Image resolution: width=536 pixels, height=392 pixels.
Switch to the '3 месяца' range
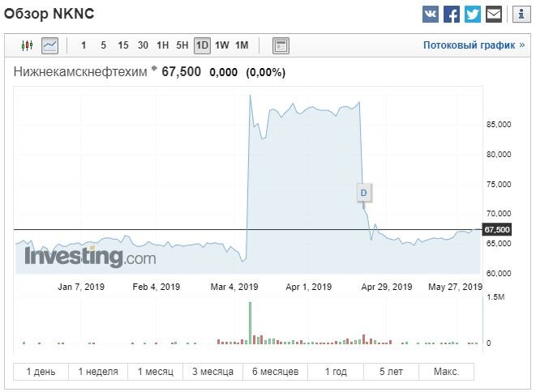coord(212,372)
